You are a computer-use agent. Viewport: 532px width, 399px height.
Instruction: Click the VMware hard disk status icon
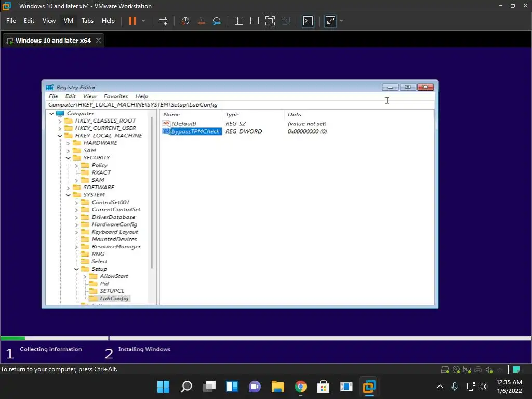[x=445, y=370]
